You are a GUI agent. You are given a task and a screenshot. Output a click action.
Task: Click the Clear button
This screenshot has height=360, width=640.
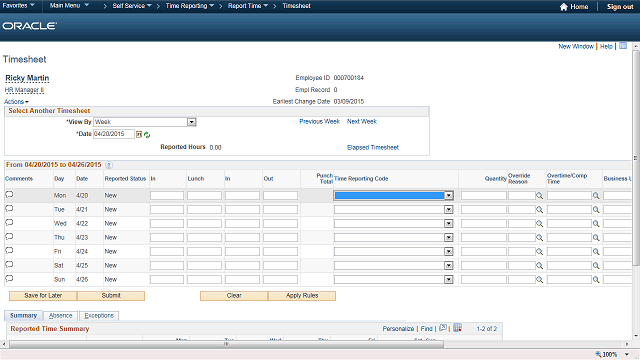[234, 296]
